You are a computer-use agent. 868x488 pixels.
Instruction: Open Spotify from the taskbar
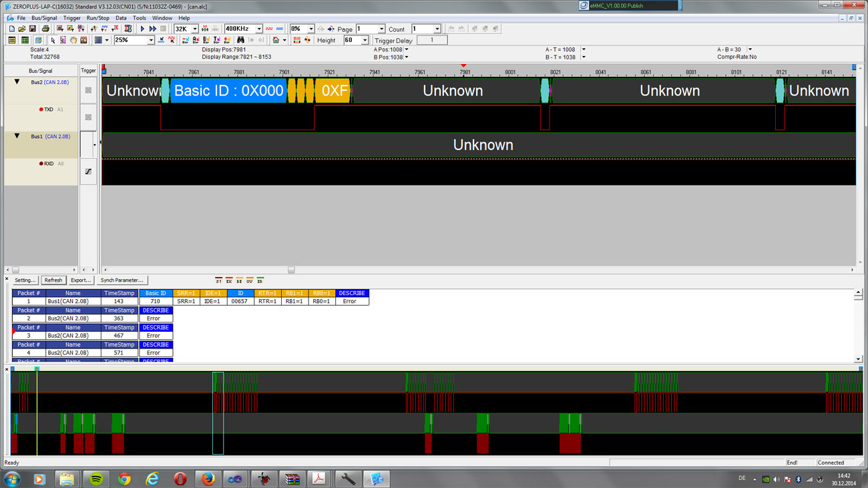tap(96, 479)
